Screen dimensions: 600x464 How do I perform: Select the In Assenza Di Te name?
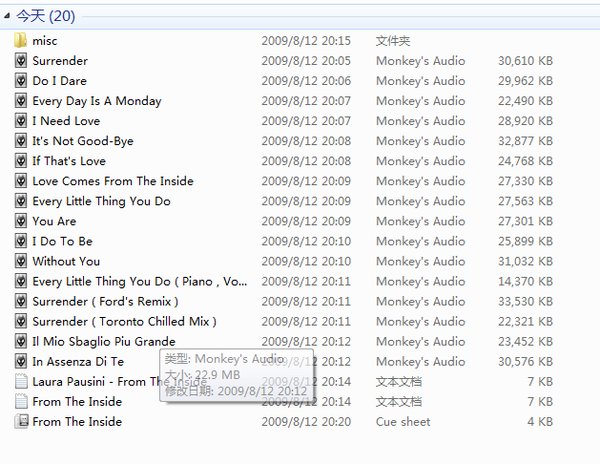click(x=78, y=361)
